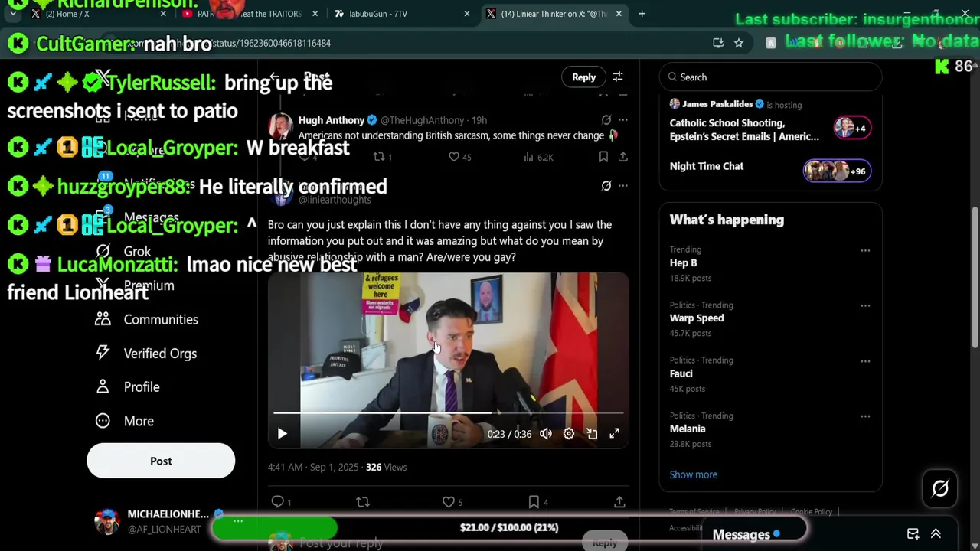Close the labubuGun - 7TV tab
The image size is (980, 551).
(x=466, y=14)
